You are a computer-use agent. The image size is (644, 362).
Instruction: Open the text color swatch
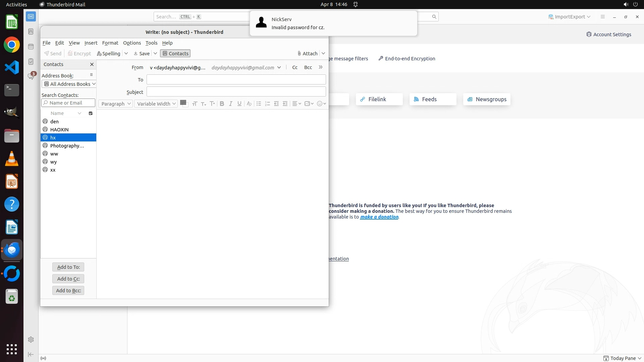183,103
